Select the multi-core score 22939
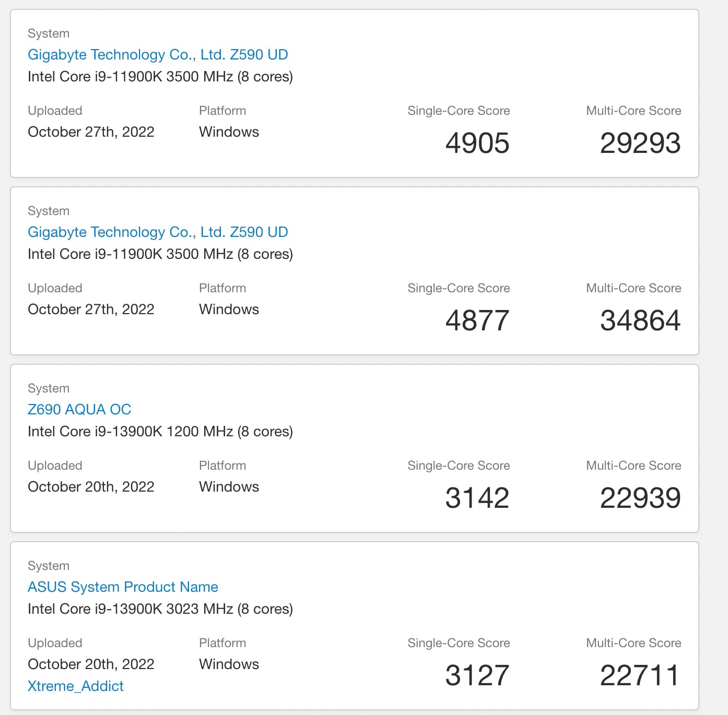Viewport: 728px width, 715px height. coord(640,498)
